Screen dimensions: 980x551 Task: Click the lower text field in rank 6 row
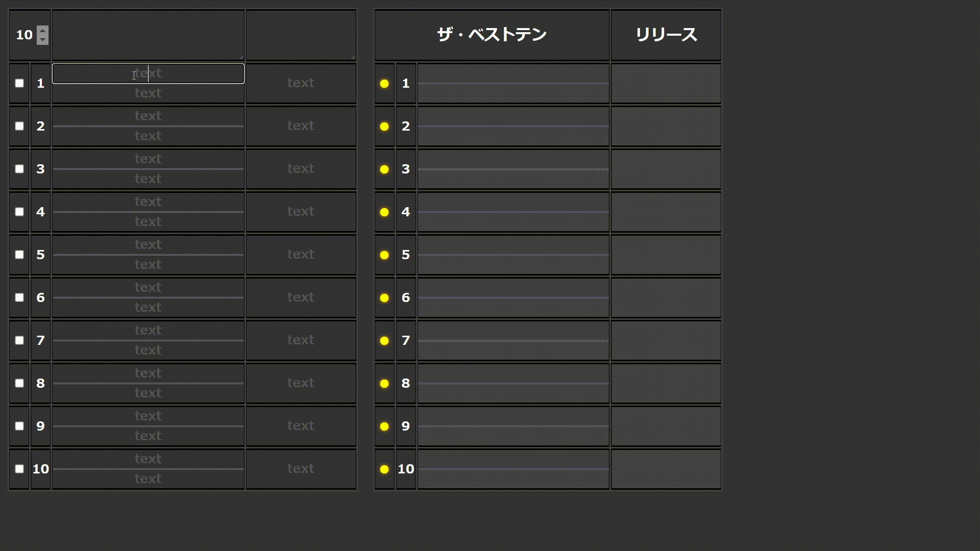tap(148, 307)
